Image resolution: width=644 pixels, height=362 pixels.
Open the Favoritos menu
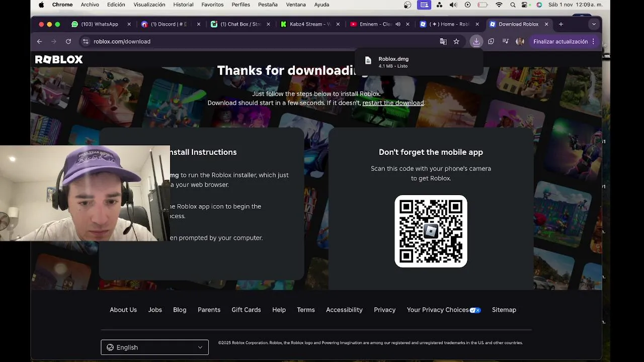coord(212,5)
